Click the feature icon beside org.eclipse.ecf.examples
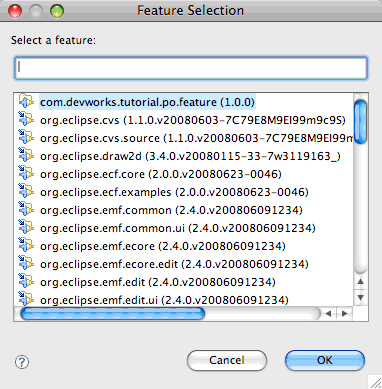The width and height of the screenshot is (382, 389). pos(26,191)
